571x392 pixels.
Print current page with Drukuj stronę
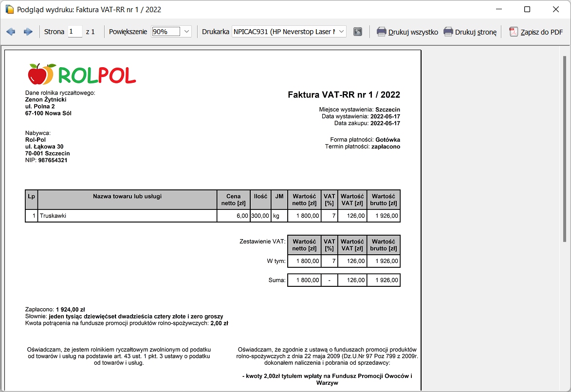[470, 32]
